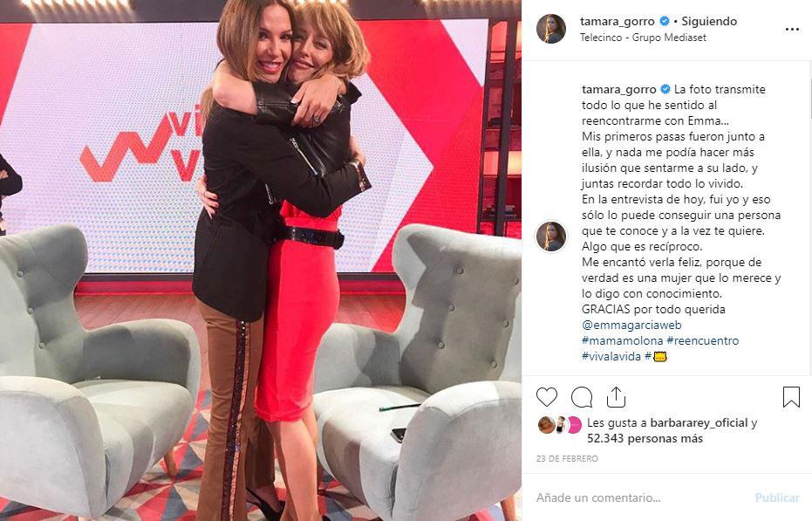Save the post with the bookmark icon

(791, 397)
